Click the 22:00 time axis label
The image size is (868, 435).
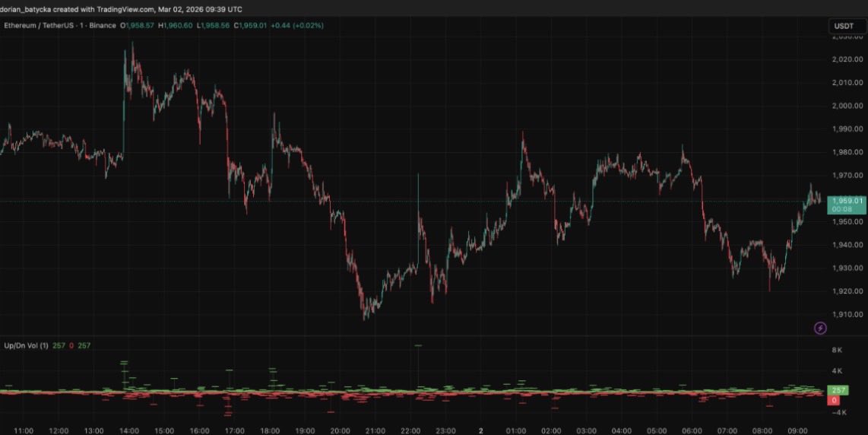[410, 430]
